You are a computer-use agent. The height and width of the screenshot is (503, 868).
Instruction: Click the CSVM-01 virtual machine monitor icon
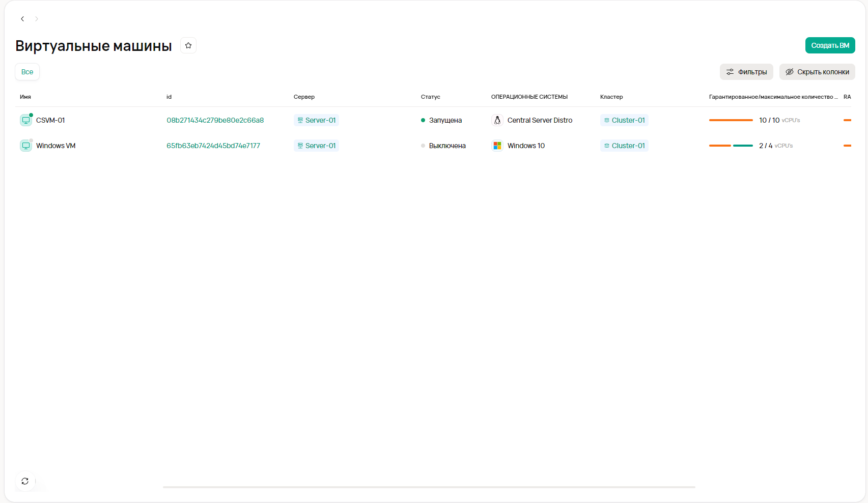point(25,120)
